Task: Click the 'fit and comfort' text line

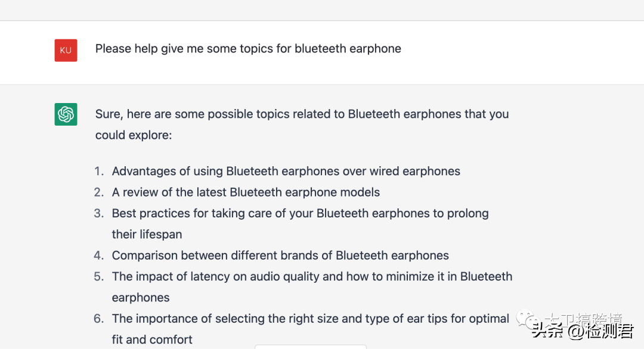Action: coord(152,339)
